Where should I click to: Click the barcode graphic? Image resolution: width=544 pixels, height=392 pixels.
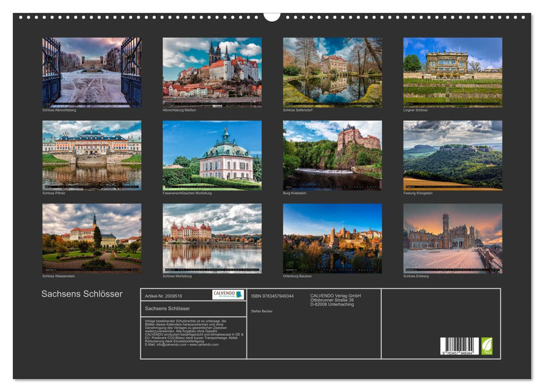[x=459, y=345]
